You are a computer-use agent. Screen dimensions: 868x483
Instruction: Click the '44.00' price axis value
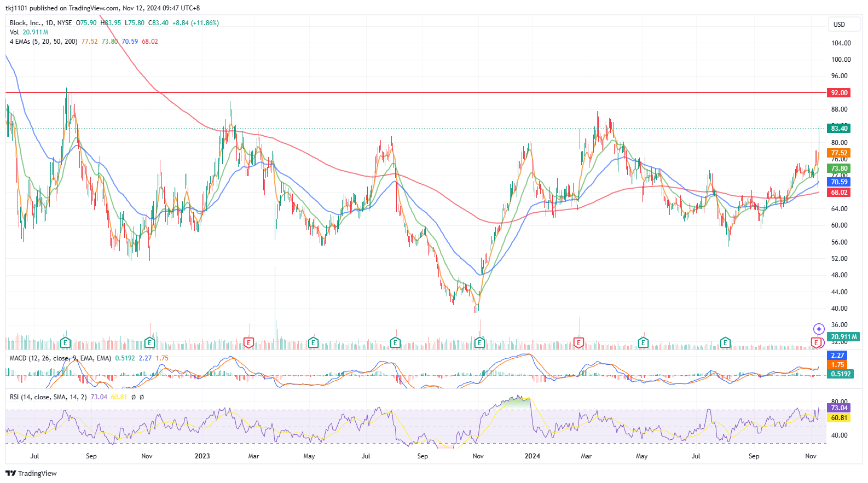tap(839, 292)
